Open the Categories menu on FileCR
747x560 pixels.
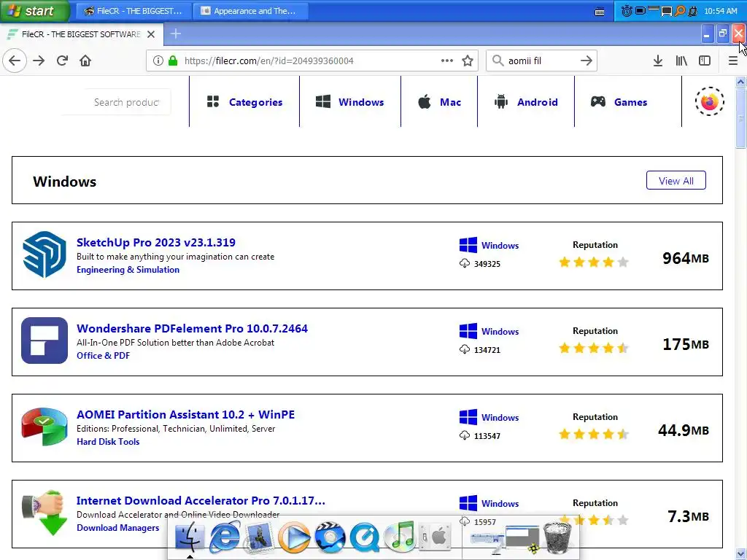click(x=245, y=102)
